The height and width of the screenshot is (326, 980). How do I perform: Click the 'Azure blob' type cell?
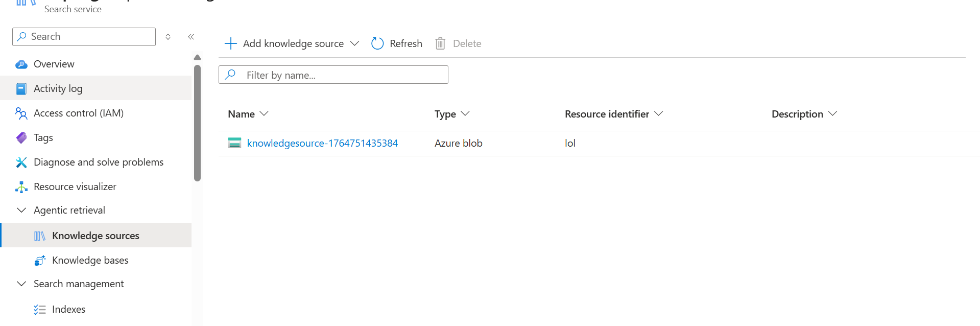(x=459, y=143)
